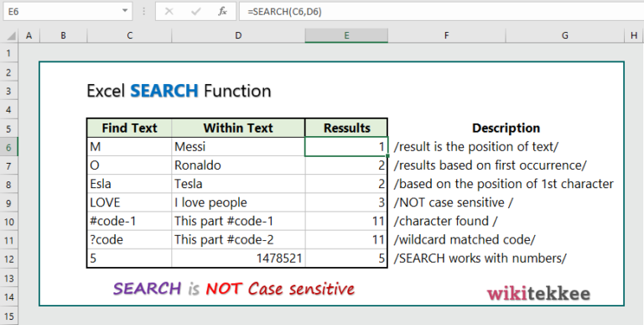
Task: Click the 'Description' header cell
Action: coord(506,128)
